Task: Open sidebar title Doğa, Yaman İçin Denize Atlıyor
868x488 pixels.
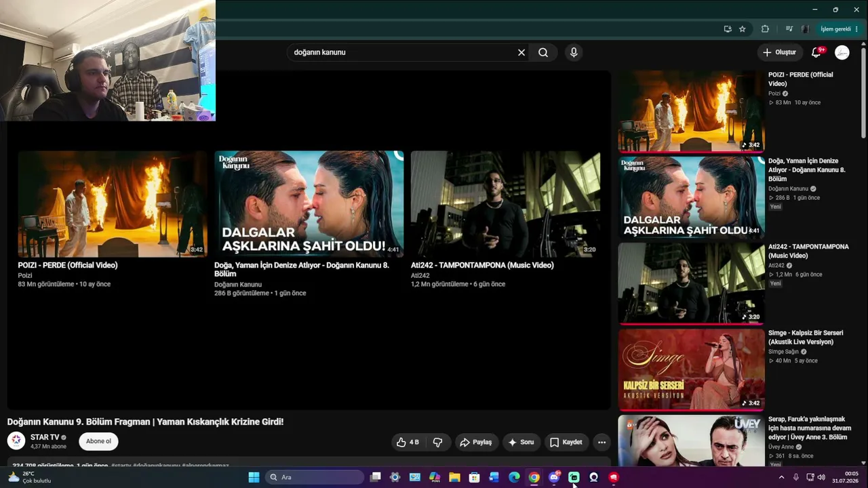Action: click(807, 170)
